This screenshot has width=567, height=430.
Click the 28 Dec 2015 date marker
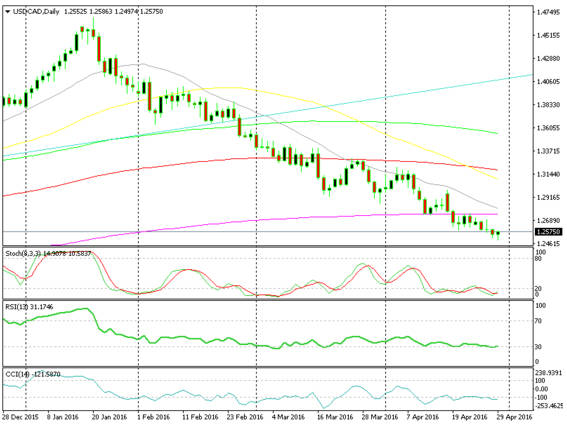20,417
